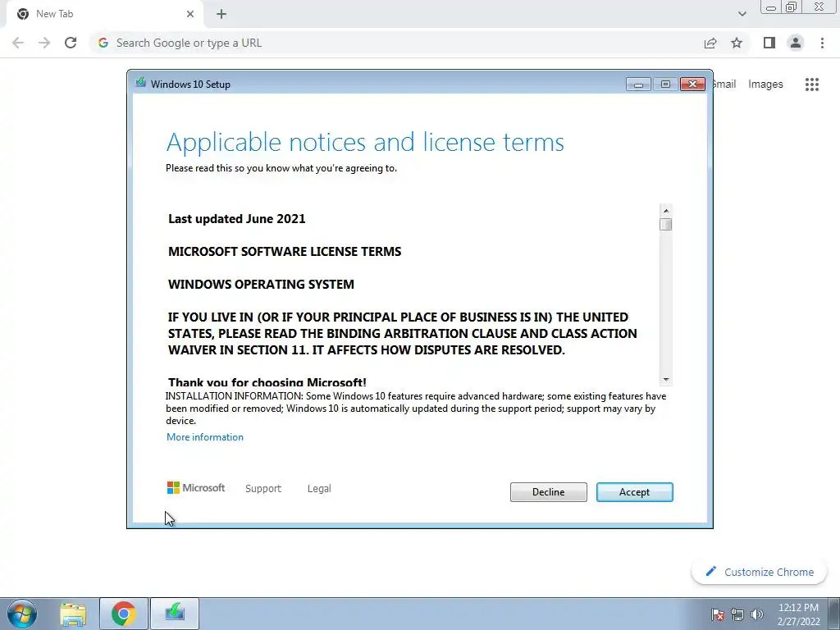Open Chrome's side panel icon

769,43
